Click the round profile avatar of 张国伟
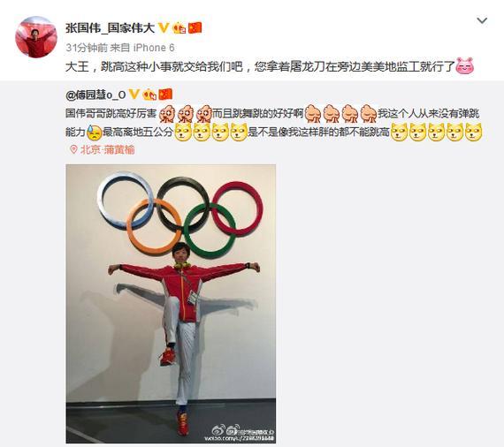The width and height of the screenshot is (504, 447). [x=36, y=37]
